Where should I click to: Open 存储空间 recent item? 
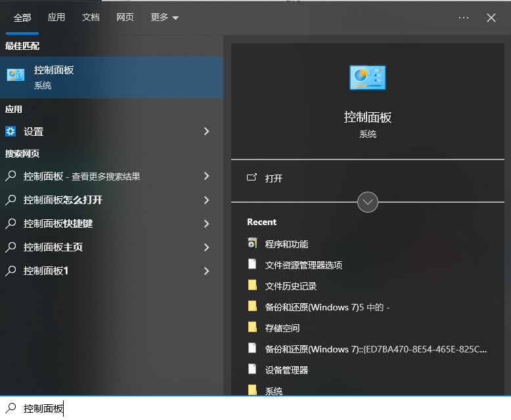(x=282, y=328)
